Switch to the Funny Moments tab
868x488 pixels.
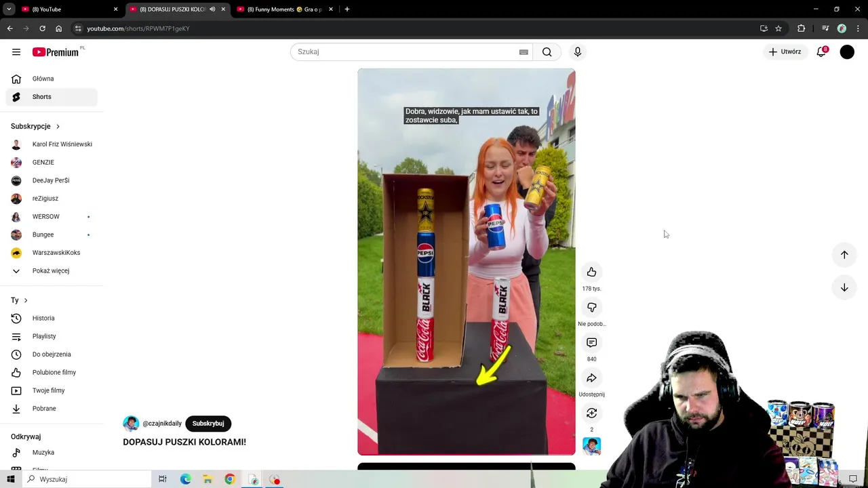pos(285,9)
